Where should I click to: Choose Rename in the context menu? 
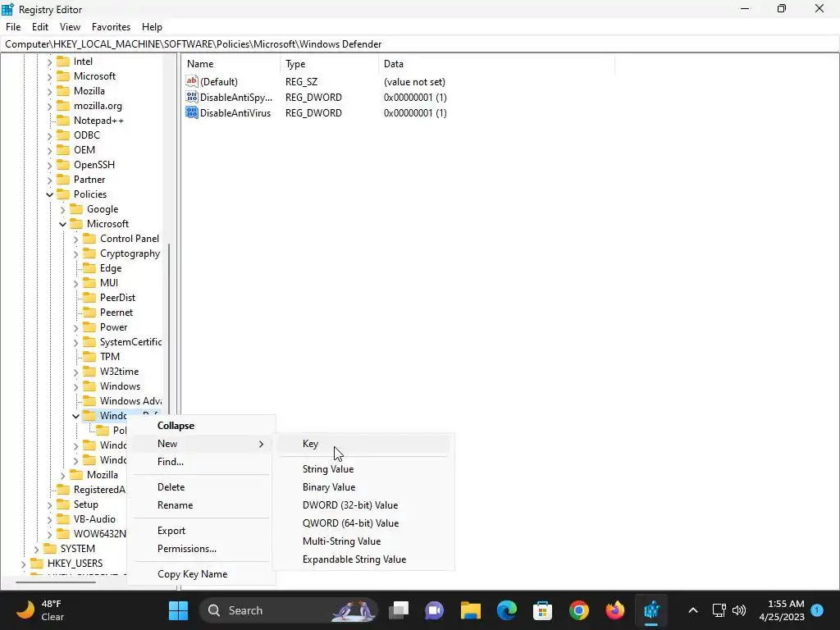(176, 505)
